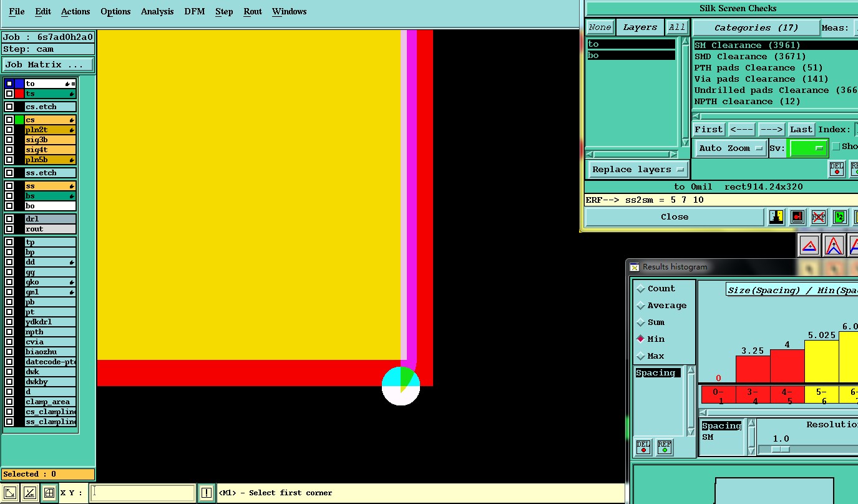Click the crossed-out ERF icon

click(818, 216)
